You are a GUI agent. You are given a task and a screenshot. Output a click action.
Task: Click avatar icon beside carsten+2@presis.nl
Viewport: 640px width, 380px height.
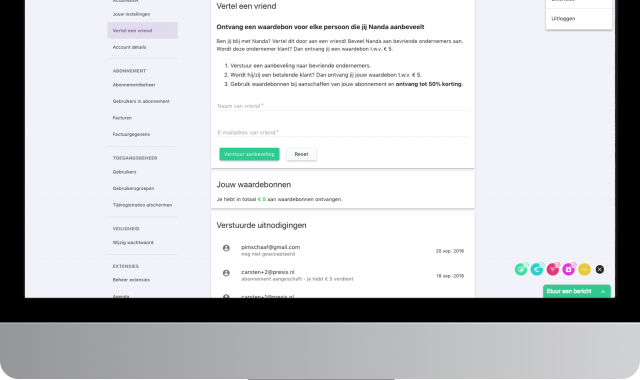pos(226,273)
